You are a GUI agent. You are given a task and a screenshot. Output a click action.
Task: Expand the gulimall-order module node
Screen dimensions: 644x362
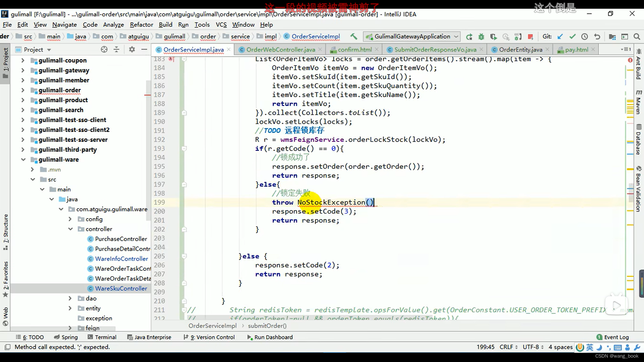23,90
